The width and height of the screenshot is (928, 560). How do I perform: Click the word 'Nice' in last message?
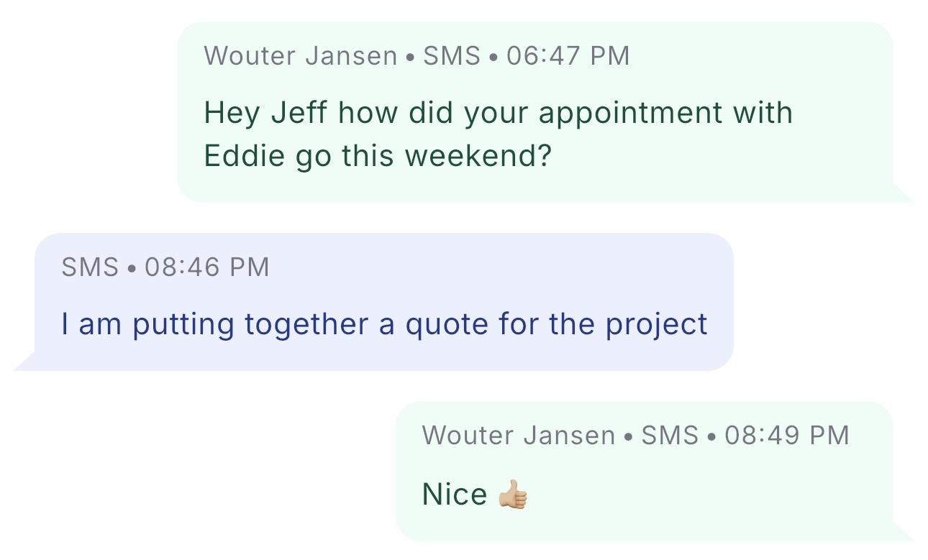click(x=454, y=495)
